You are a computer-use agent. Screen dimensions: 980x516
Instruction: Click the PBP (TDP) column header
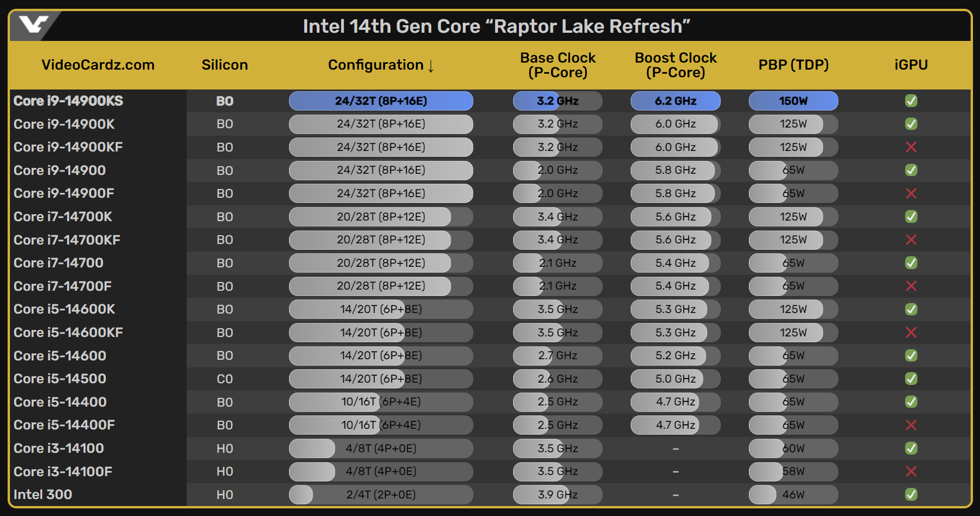(793, 65)
